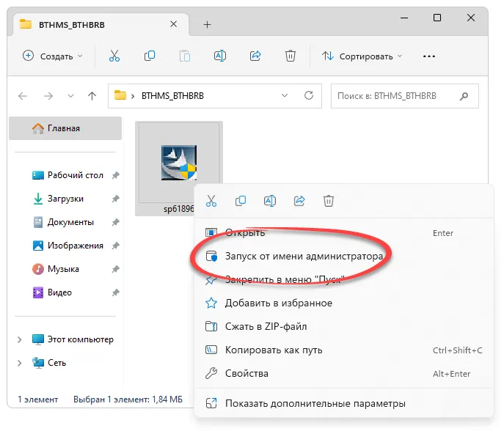
Task: Choose Закрепить в меню "Пуск"
Action: click(344, 279)
